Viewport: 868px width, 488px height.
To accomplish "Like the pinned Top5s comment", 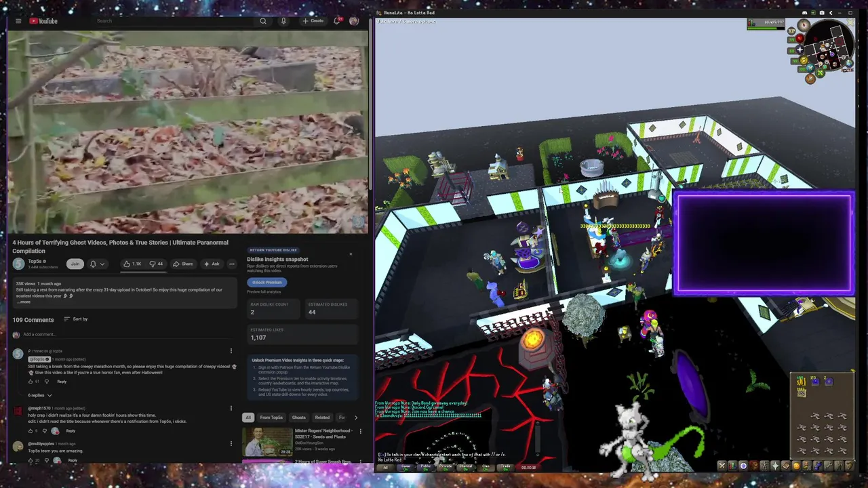I will [x=31, y=382].
